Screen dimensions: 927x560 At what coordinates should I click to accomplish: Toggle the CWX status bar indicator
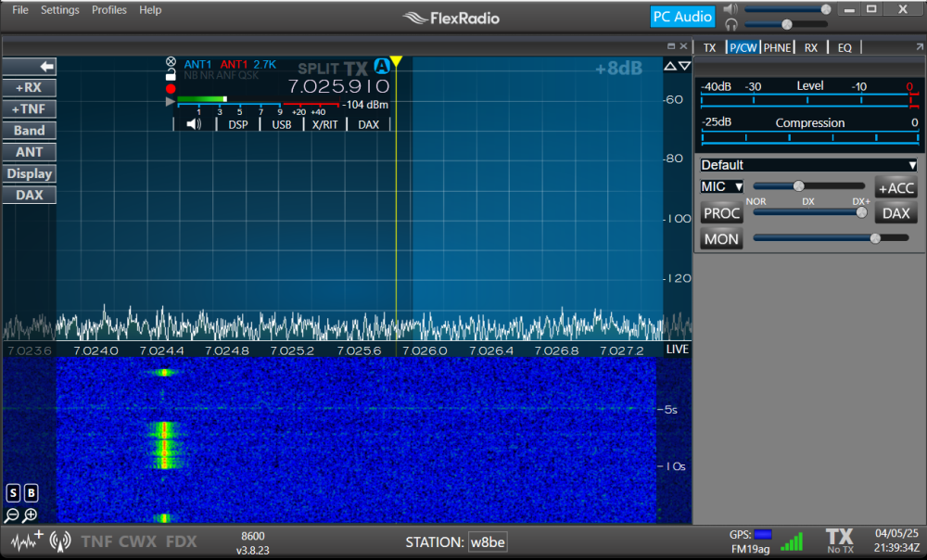click(138, 541)
